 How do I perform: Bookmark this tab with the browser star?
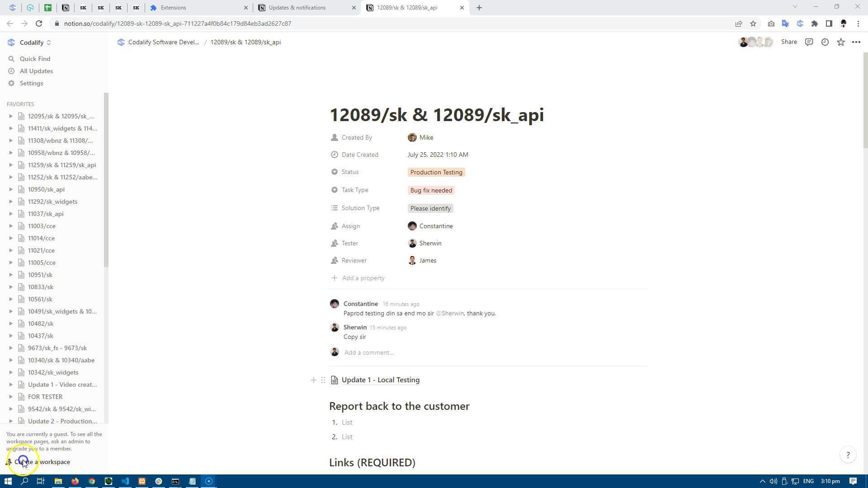753,23
